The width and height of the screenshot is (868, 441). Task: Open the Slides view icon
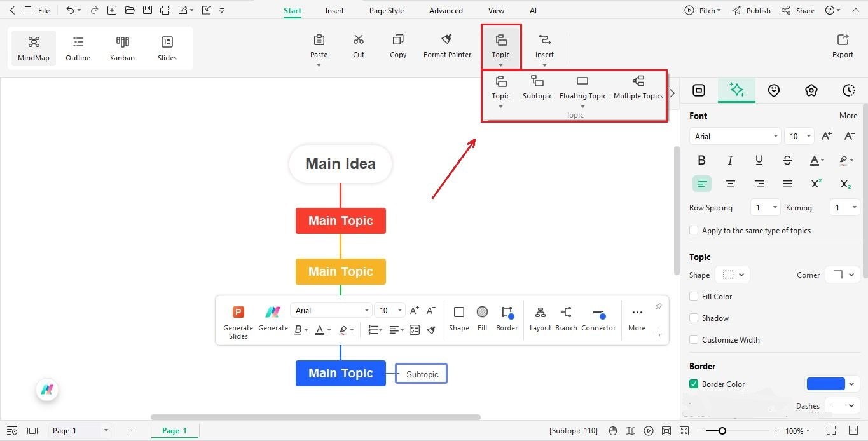point(167,48)
